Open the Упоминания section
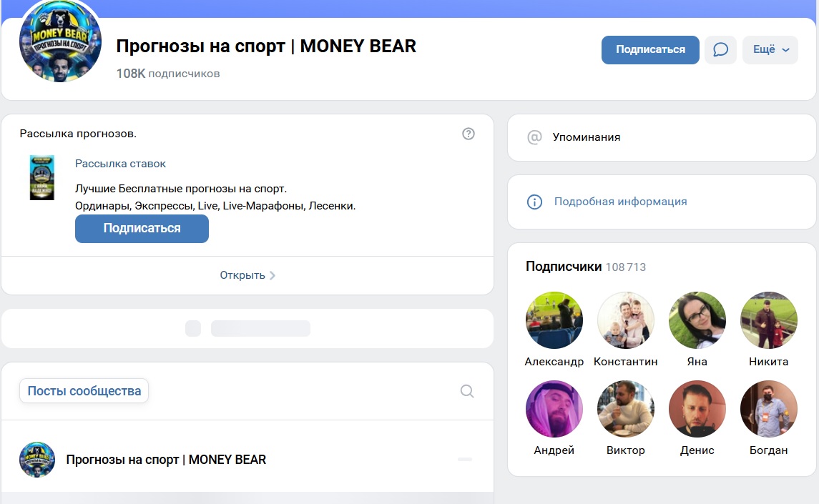The height and width of the screenshot is (504, 819). pos(661,137)
